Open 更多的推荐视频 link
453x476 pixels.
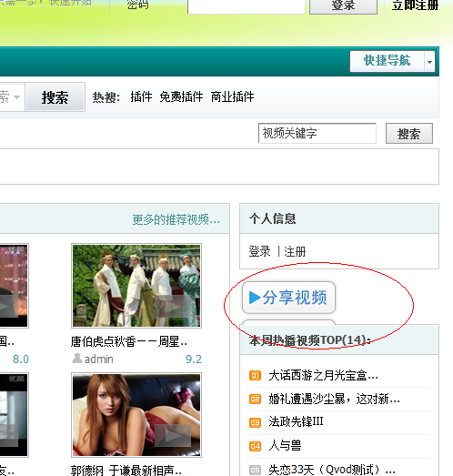(x=176, y=219)
